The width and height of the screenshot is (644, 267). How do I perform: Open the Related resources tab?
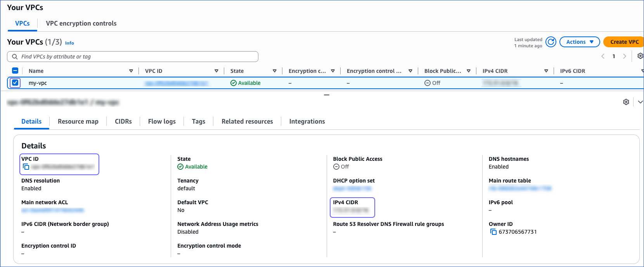(x=247, y=121)
